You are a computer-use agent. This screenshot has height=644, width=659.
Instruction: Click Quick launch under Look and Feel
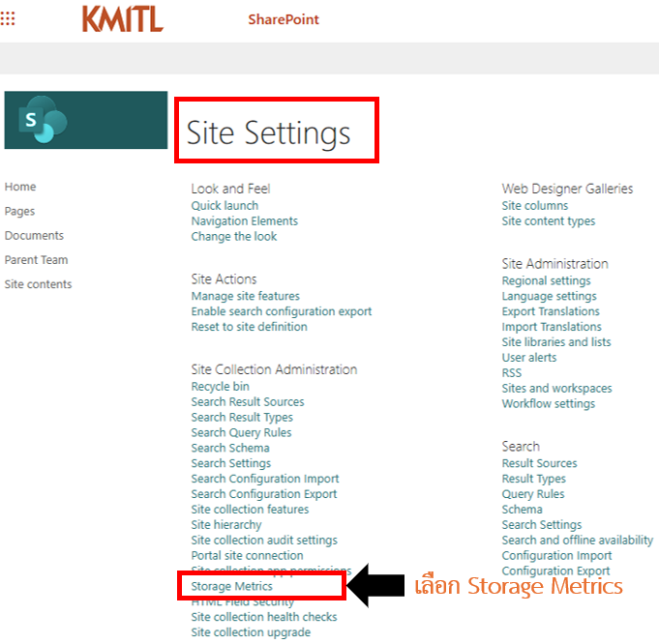tap(225, 206)
